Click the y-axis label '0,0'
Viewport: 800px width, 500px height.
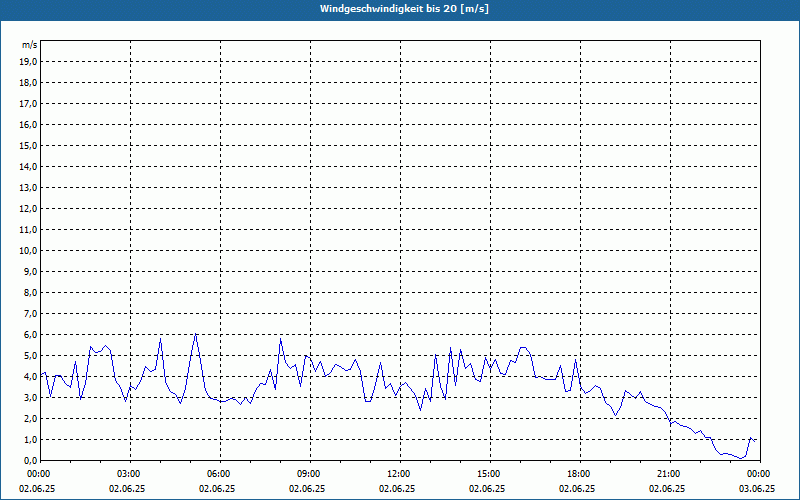(31, 461)
